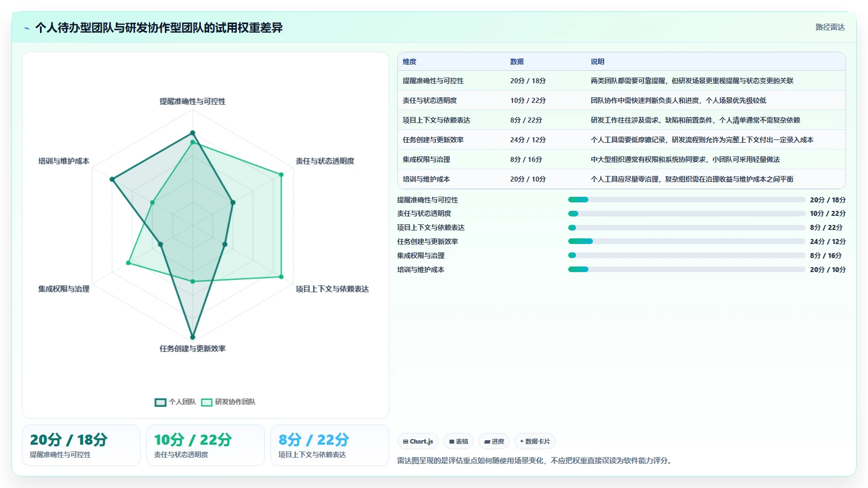Click the 数据 column header
The width and height of the screenshot is (868, 488).
coord(517,62)
